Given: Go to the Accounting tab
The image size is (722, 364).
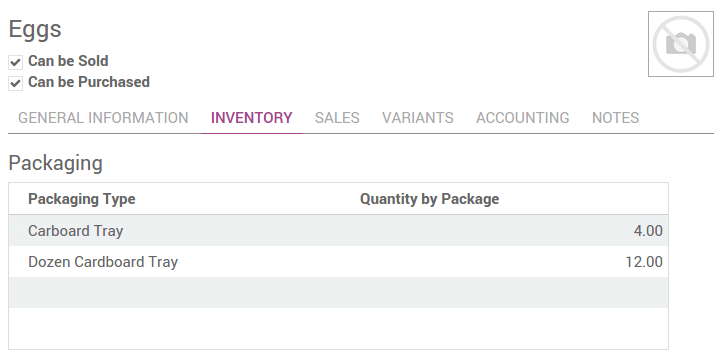Looking at the screenshot, I should click(x=523, y=118).
